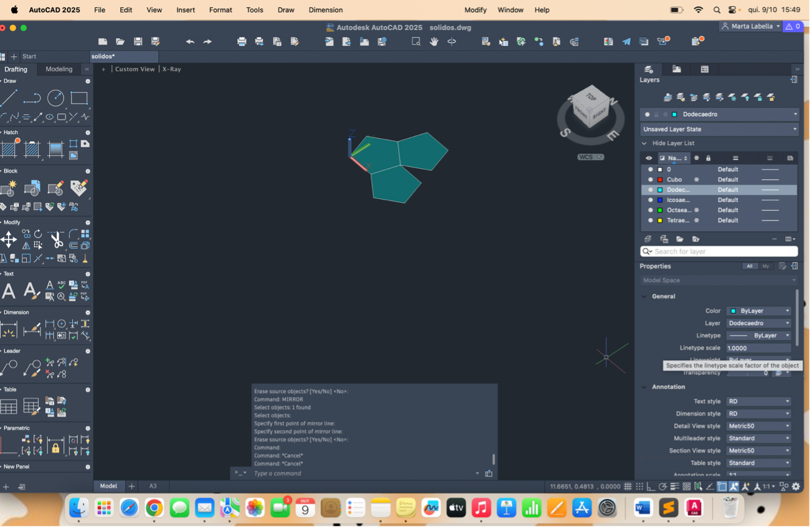The image size is (812, 529).
Task: Switch properties filter to My
Action: point(766,267)
